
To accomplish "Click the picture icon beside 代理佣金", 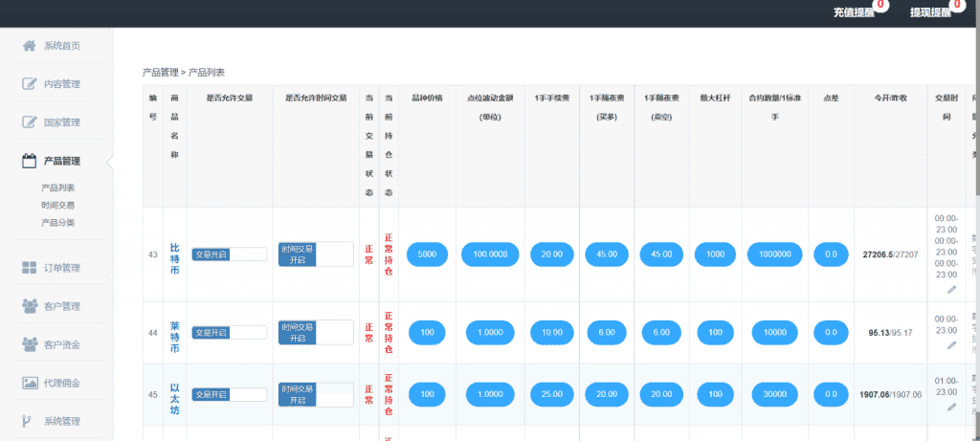I will (x=30, y=383).
